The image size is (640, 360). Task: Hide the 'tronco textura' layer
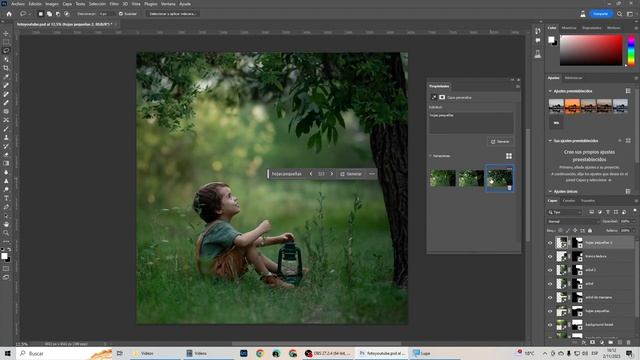point(550,256)
